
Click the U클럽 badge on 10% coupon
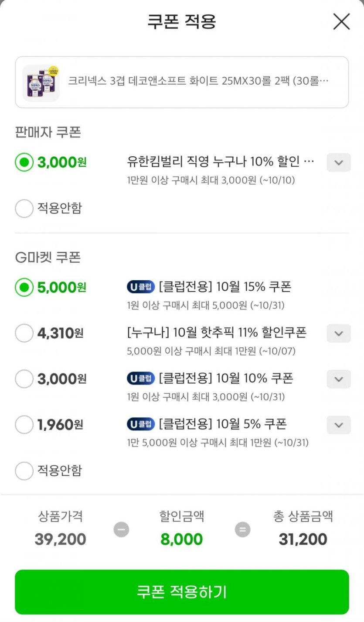click(141, 378)
